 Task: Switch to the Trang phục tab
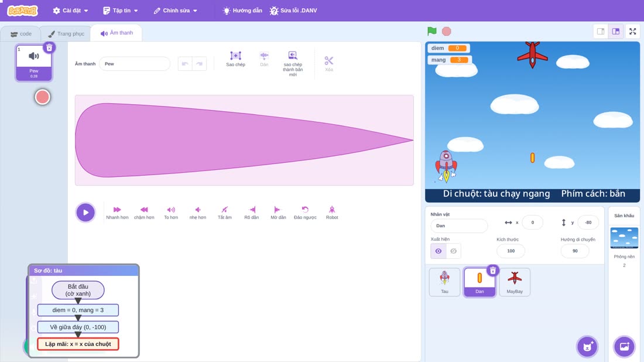pos(66,34)
